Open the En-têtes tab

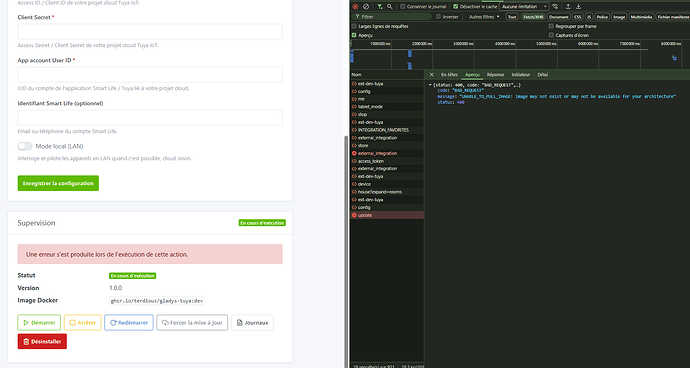(x=449, y=75)
